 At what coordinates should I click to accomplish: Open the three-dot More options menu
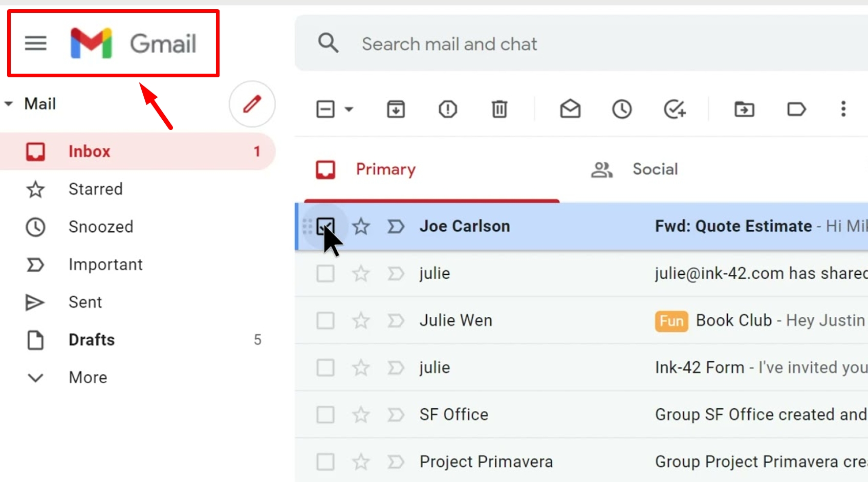click(843, 109)
